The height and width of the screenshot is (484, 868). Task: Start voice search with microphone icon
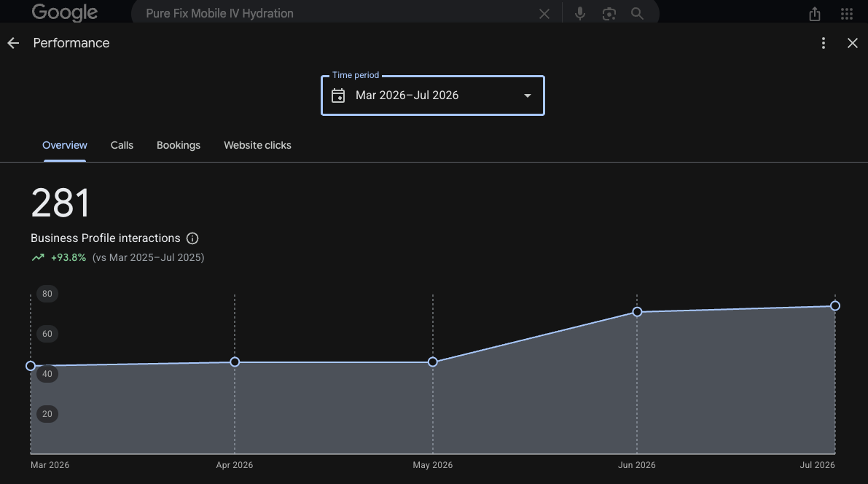[x=579, y=14]
